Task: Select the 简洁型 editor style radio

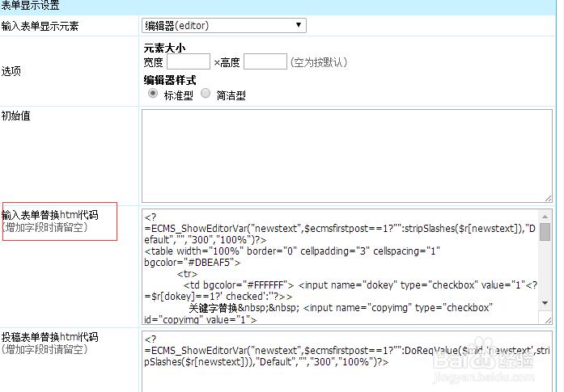Action: pyautogui.click(x=206, y=94)
